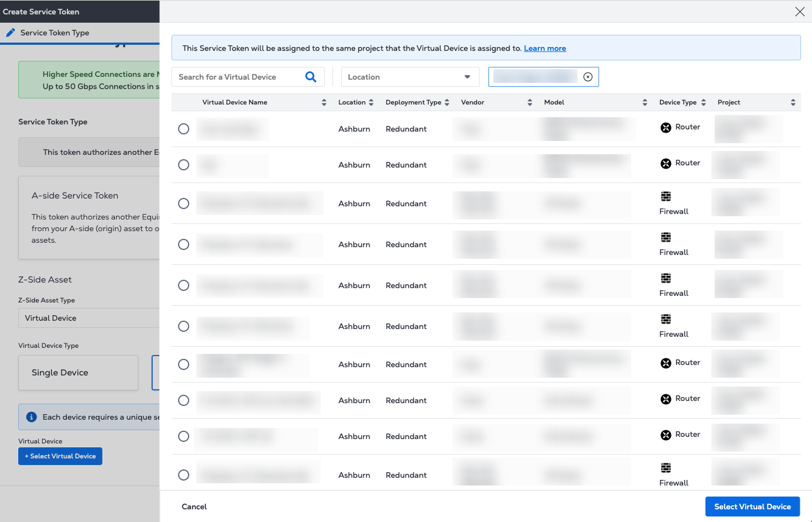Sort the Device Type column
The image size is (812, 522).
pyautogui.click(x=704, y=102)
